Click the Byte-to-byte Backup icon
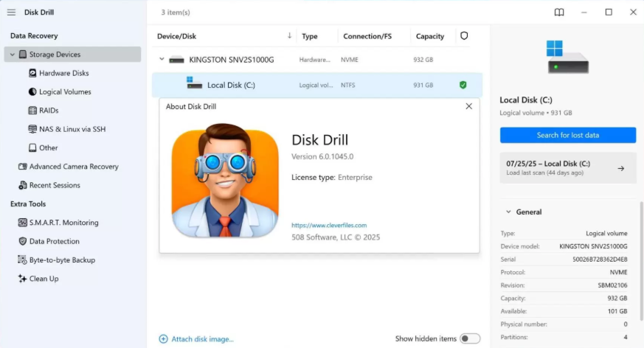Image resolution: width=644 pixels, height=348 pixels. tap(23, 260)
